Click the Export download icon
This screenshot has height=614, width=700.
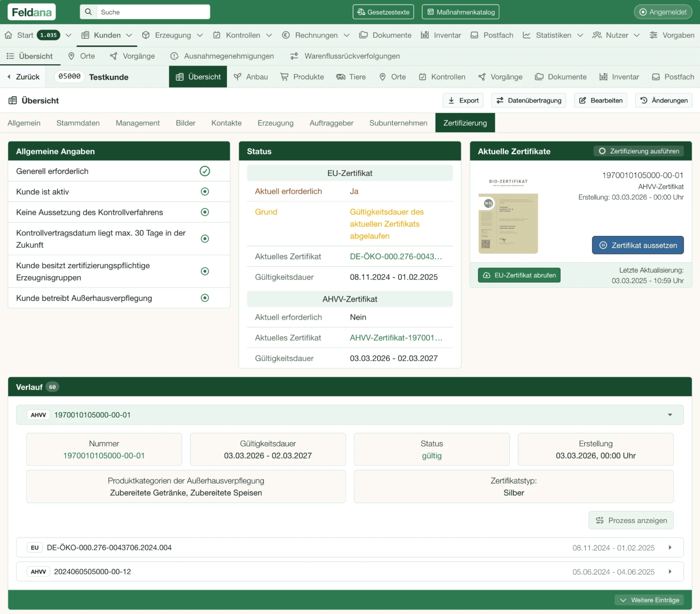point(451,100)
